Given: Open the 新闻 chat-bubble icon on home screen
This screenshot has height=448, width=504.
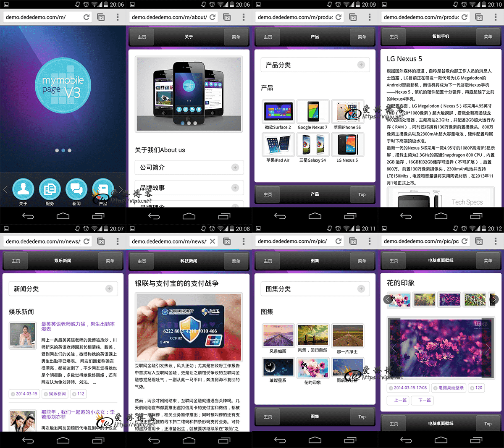Looking at the screenshot, I should 76,189.
